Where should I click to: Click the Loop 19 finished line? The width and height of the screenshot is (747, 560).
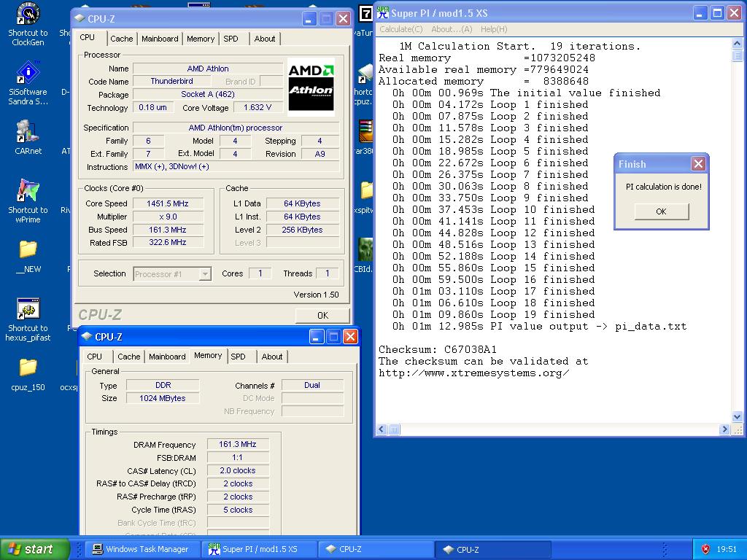click(494, 314)
